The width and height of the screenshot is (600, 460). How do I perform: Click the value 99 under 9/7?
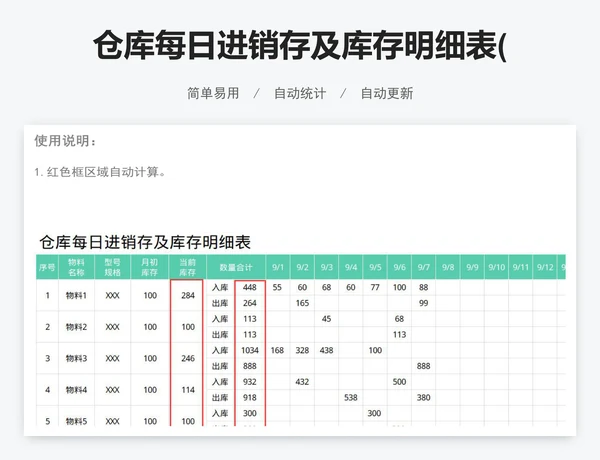424,303
